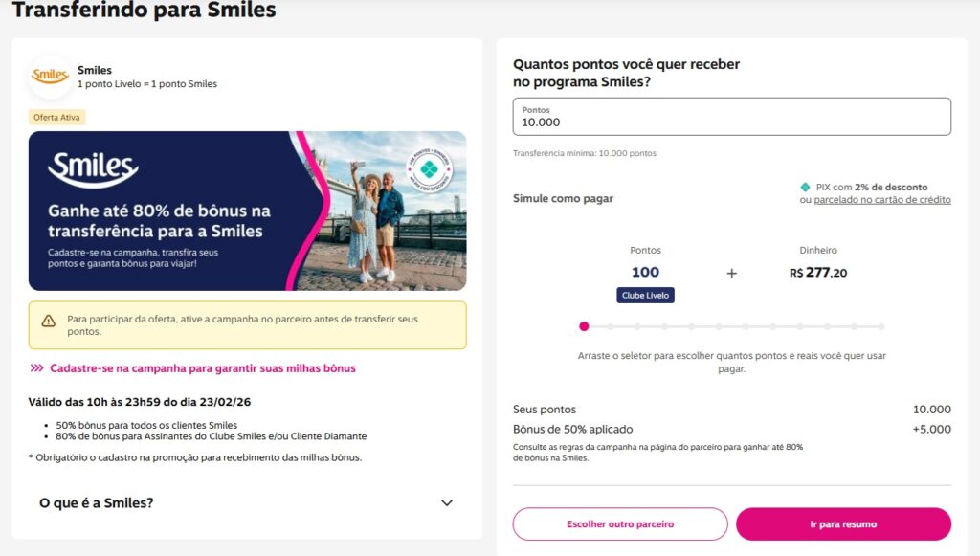Click the circular stamp badge on the banner
Screen dimensions: 980x556
430,168
